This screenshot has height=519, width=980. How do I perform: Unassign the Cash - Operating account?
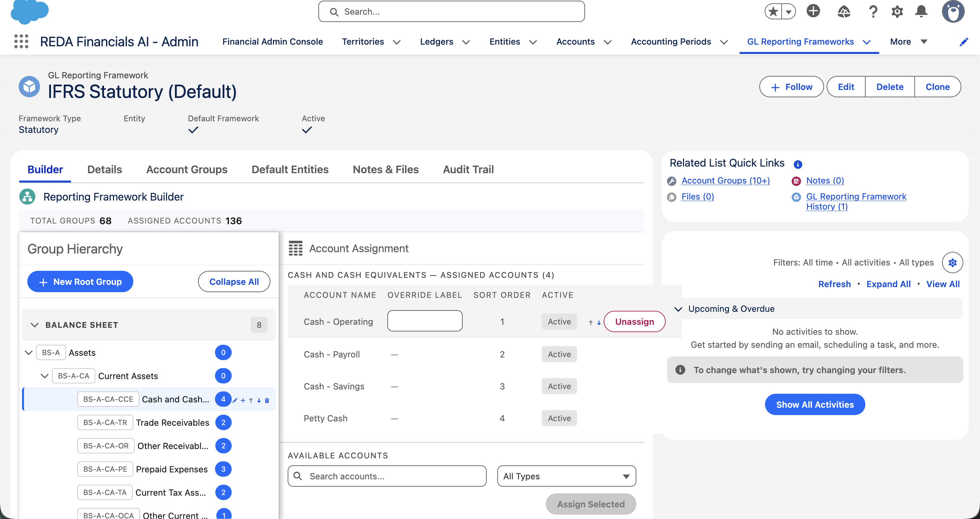click(634, 322)
